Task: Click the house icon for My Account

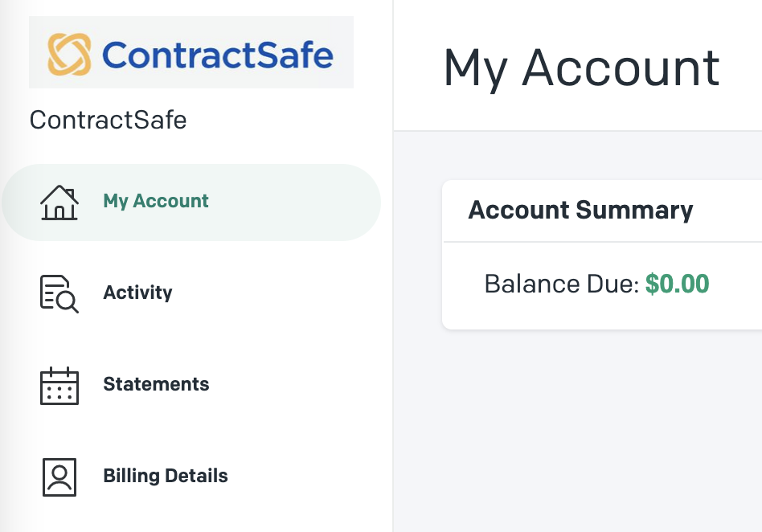Action: [x=59, y=203]
